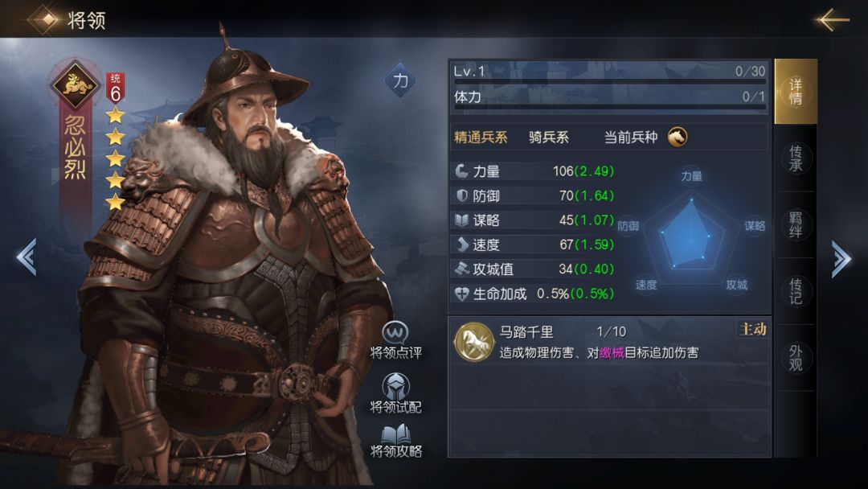Tap the 力 diamond attribute badge

400,81
